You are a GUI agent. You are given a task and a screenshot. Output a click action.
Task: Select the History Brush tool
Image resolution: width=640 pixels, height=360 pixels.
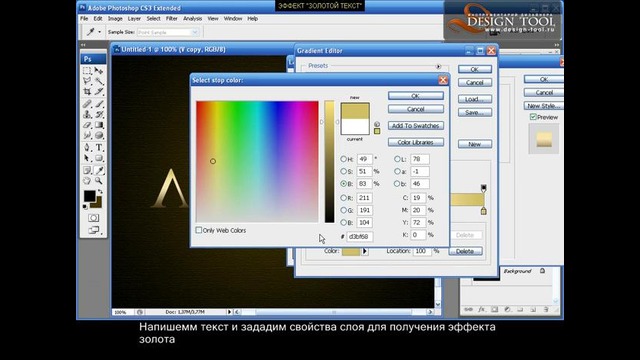tap(99, 114)
